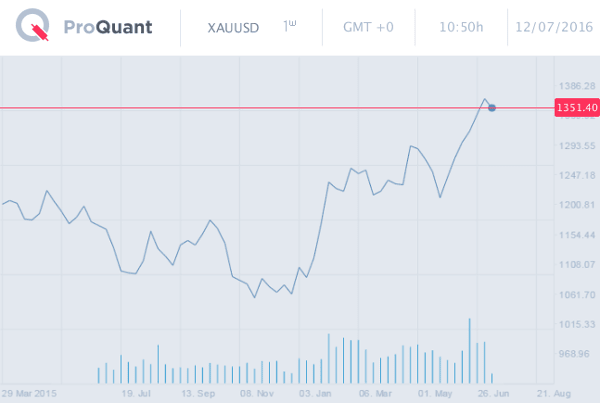Open the 1W timeframe selector

pos(290,26)
